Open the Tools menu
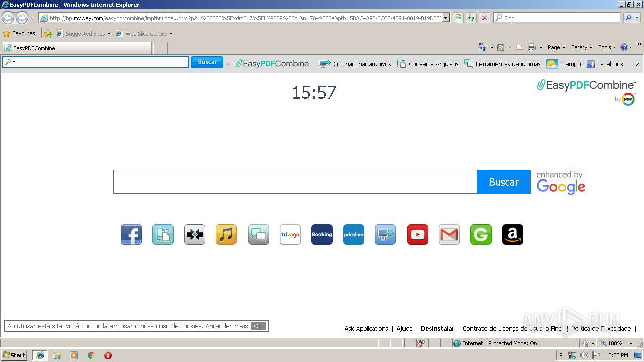This screenshot has width=644, height=362. [607, 47]
